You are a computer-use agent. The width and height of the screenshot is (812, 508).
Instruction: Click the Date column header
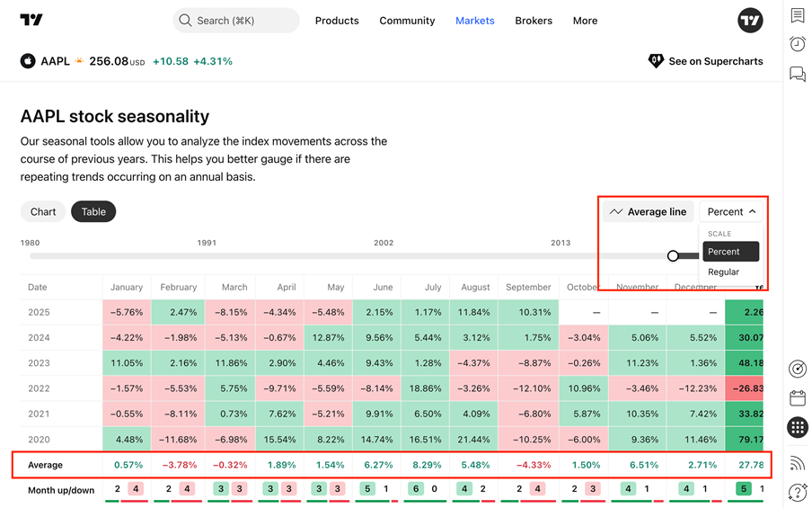[38, 287]
